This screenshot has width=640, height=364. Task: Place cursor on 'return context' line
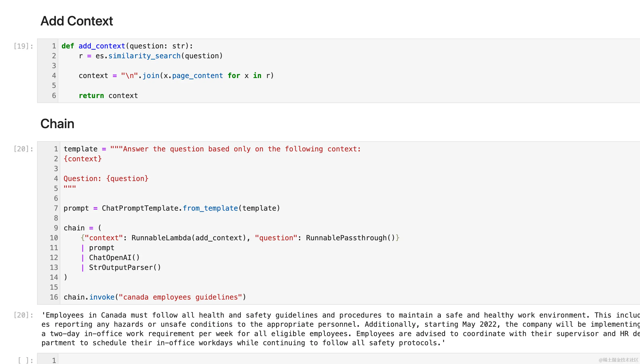(x=108, y=96)
